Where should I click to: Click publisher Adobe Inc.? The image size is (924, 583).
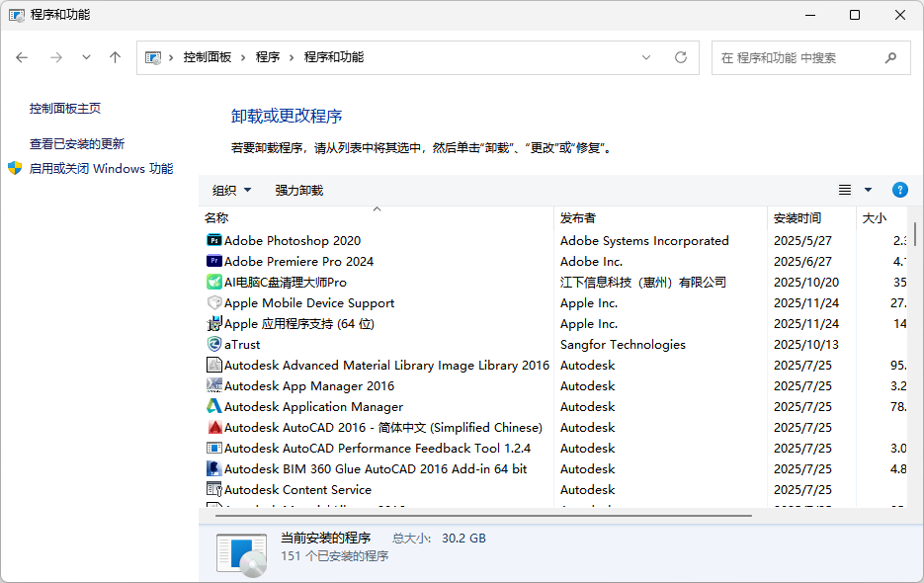(x=591, y=261)
